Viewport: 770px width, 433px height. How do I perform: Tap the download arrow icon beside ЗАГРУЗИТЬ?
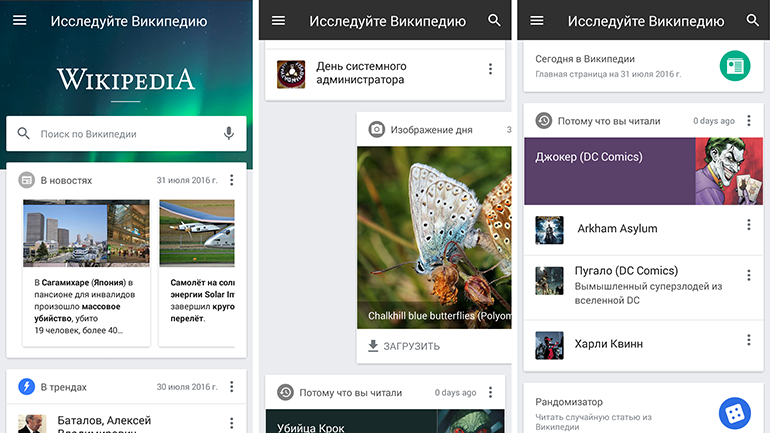click(x=373, y=346)
